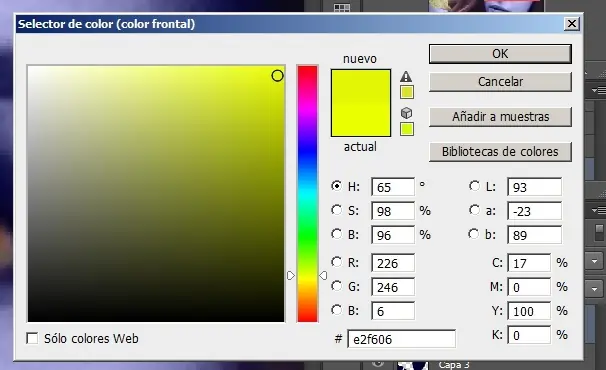Select the in-gamut color swatch below warning

pos(407,92)
